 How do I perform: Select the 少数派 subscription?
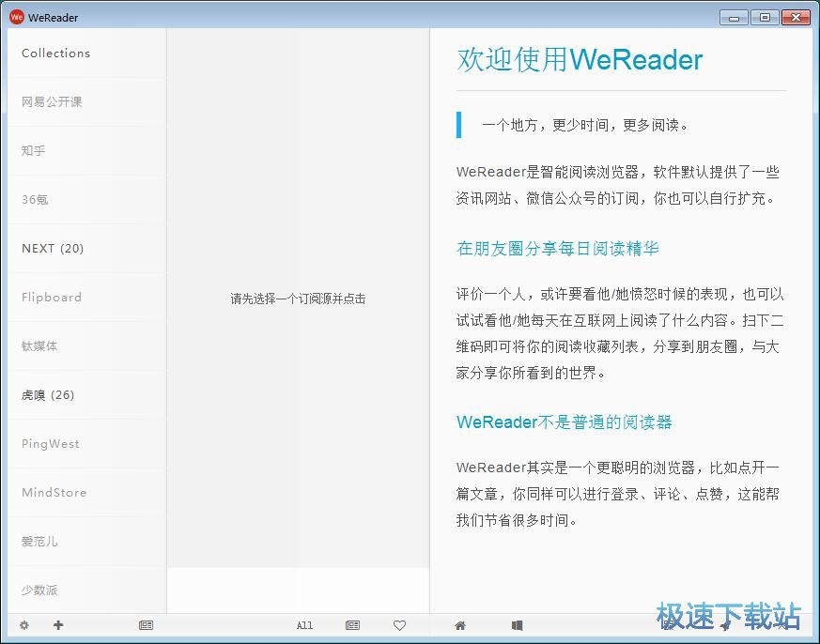point(86,590)
